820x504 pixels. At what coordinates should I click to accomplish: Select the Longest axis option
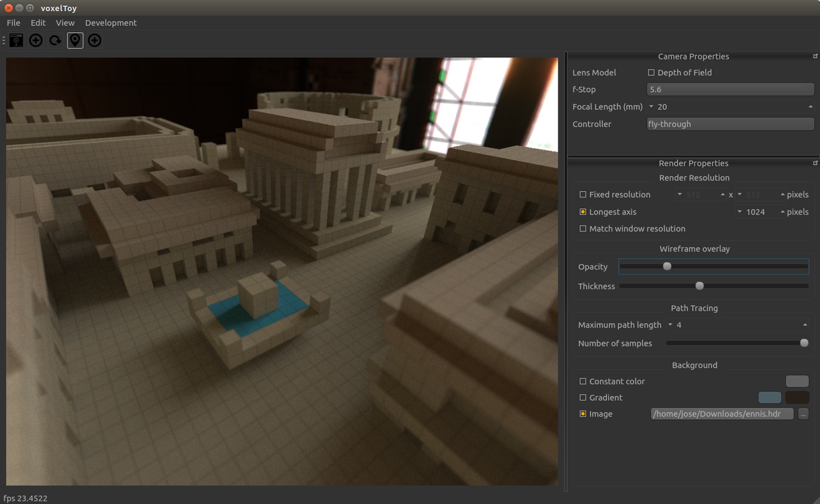[583, 212]
